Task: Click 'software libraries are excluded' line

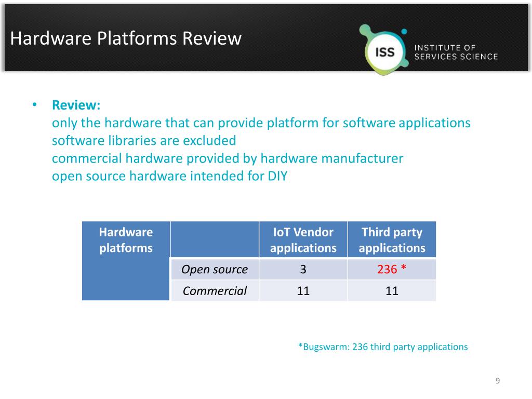Action: point(144,140)
